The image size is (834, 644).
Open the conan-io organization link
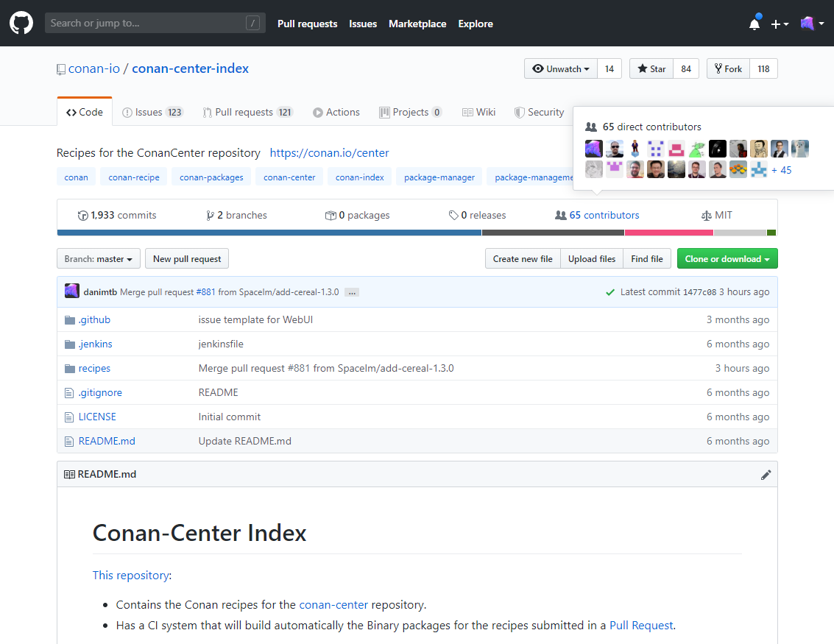coord(94,68)
